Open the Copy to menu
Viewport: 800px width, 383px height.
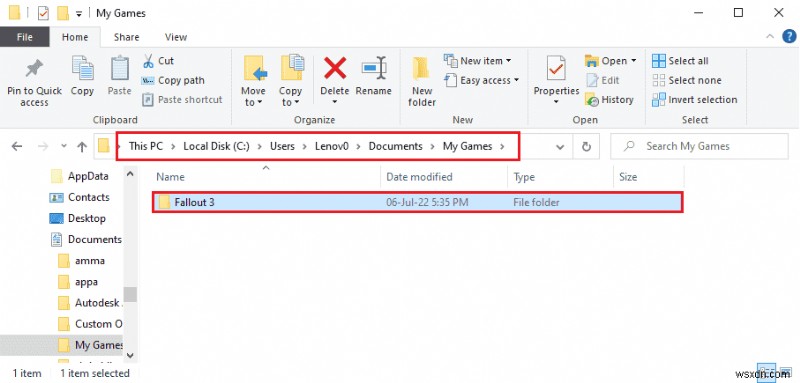pos(290,82)
